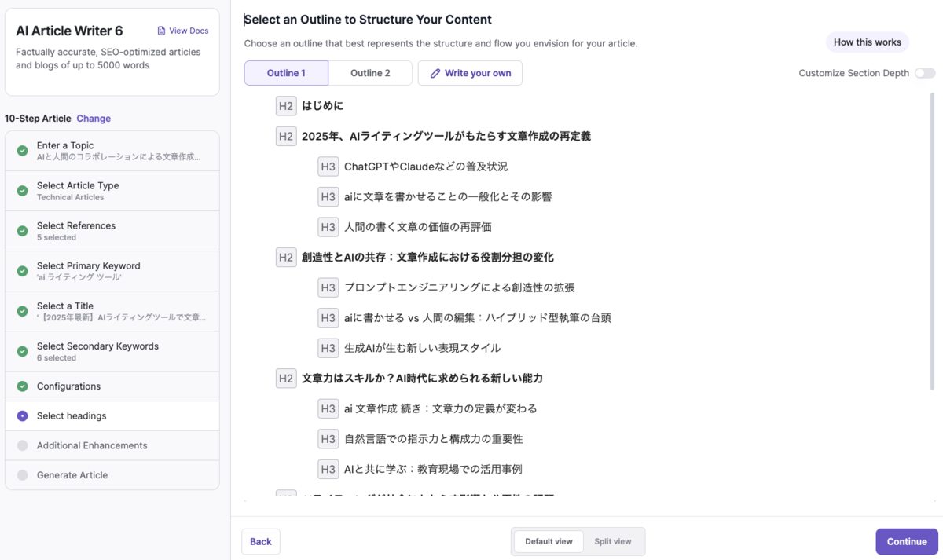
Task: Click H3 badge beside ハイブリッド型執筆の台頭
Action: click(328, 317)
